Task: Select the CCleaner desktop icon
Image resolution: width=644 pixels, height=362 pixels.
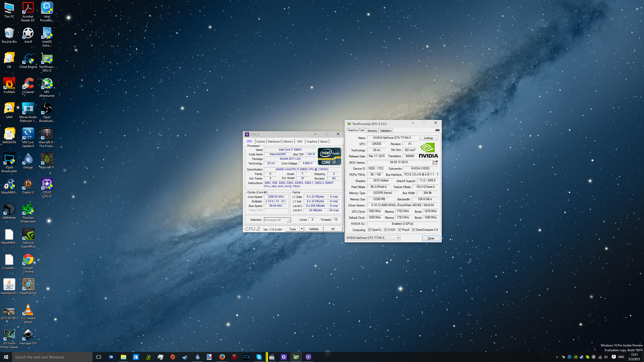Action: 28,85
